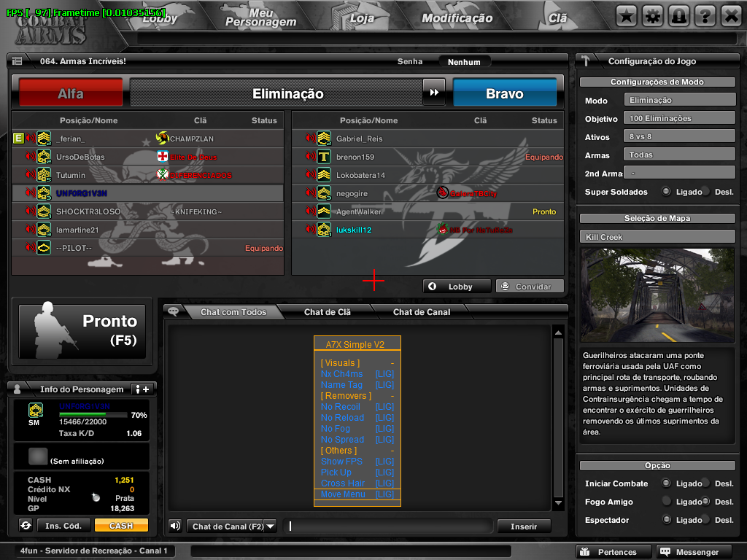Click the Convidar invite button
The height and width of the screenshot is (560, 747).
click(x=530, y=287)
